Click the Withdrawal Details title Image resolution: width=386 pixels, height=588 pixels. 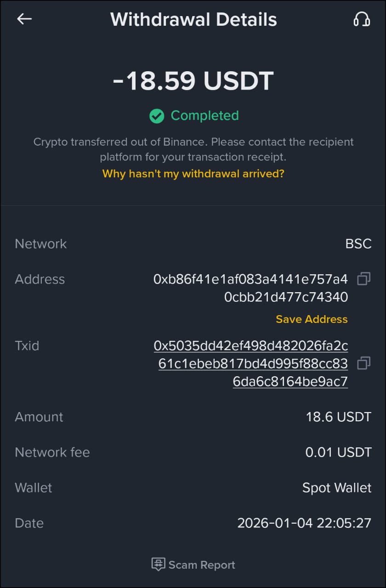(x=193, y=19)
